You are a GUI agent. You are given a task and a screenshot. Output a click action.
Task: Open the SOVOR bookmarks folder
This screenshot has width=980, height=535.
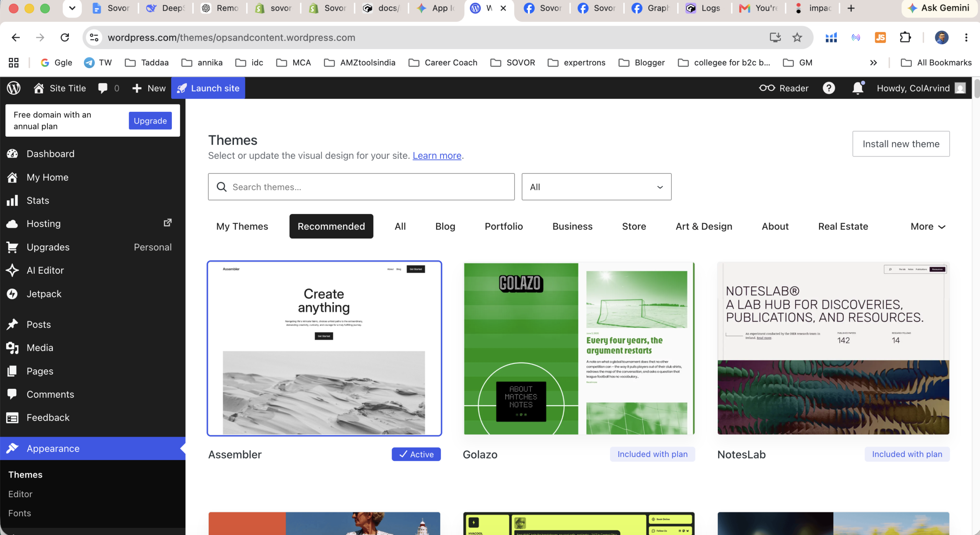pyautogui.click(x=513, y=63)
